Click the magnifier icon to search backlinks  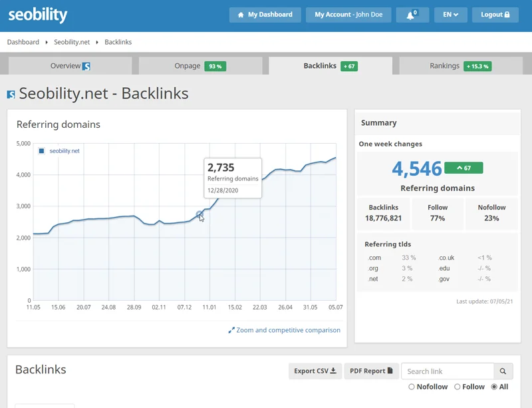503,371
